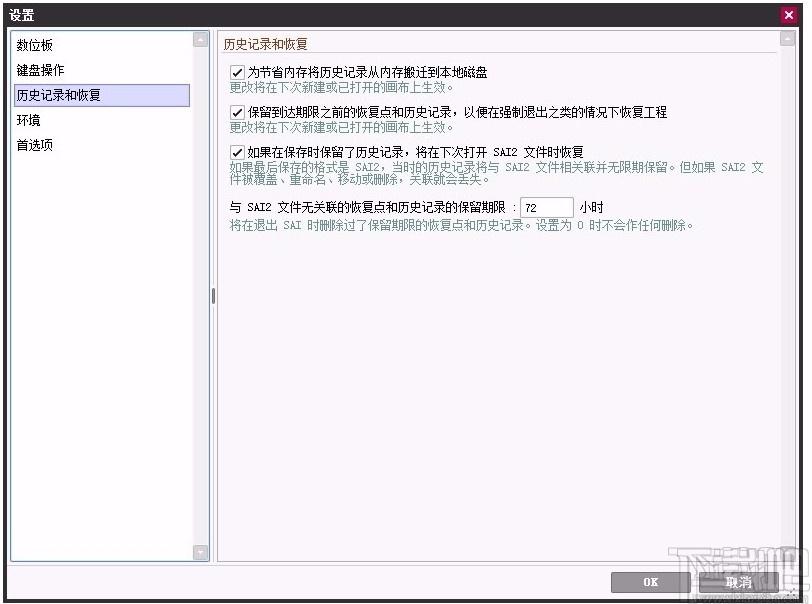812x604 pixels.
Task: Click right panel scroll-up arrow
Action: pos(787,39)
